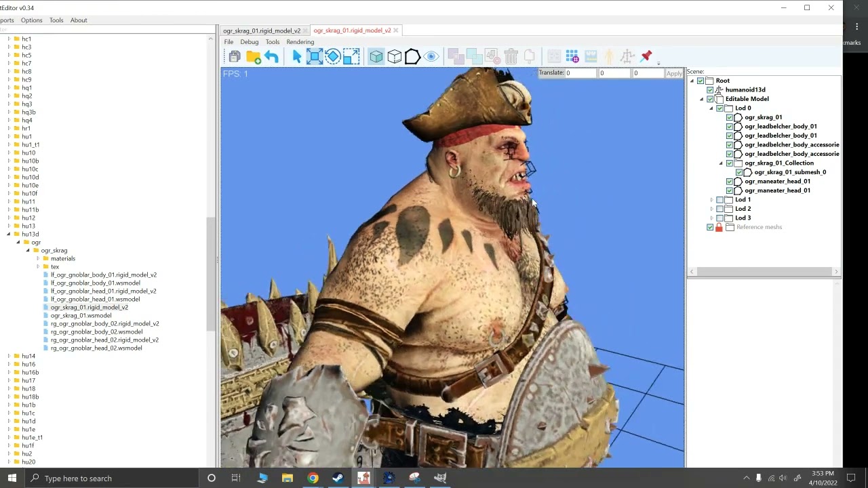The image size is (868, 488).
Task: Click the Scene panel horizontal scrollbar
Action: pos(764,272)
